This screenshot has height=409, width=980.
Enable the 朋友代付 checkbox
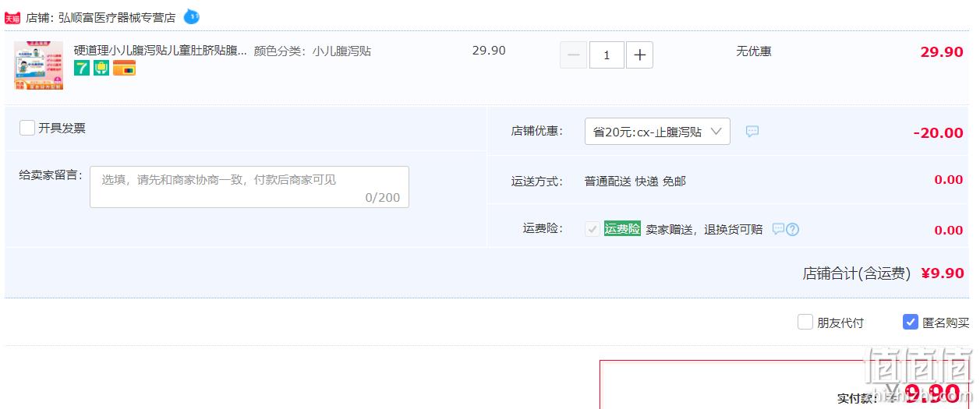(805, 322)
